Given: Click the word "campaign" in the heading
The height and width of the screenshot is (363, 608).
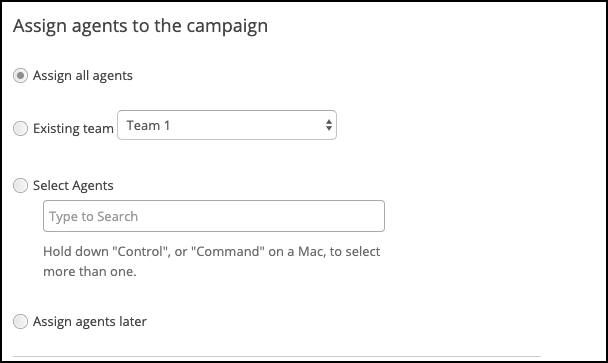Looking at the screenshot, I should [227, 27].
